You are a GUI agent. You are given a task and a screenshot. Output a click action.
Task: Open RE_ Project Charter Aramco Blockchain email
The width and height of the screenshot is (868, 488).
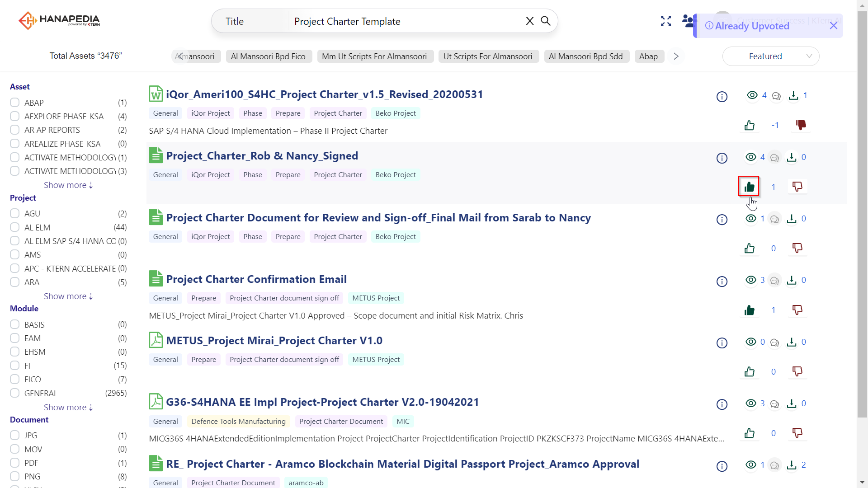point(403,464)
